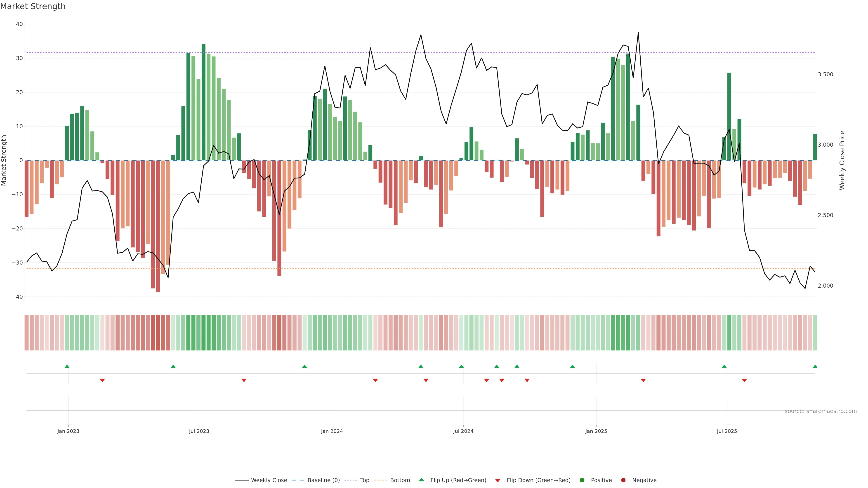
Task: Click the flip-up triangle just before Jul 2025
Action: coord(724,366)
